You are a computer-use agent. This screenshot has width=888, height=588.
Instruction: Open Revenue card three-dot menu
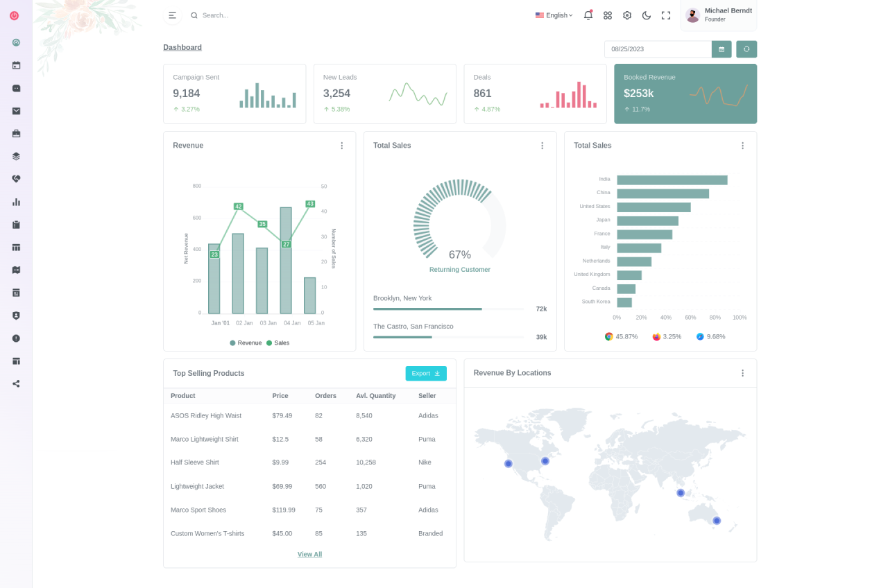pos(341,146)
